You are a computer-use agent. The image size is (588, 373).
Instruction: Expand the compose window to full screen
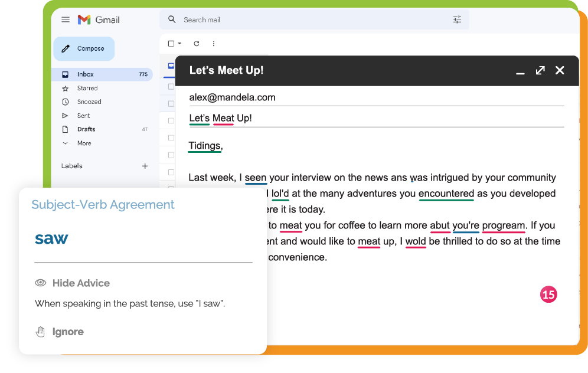(540, 70)
